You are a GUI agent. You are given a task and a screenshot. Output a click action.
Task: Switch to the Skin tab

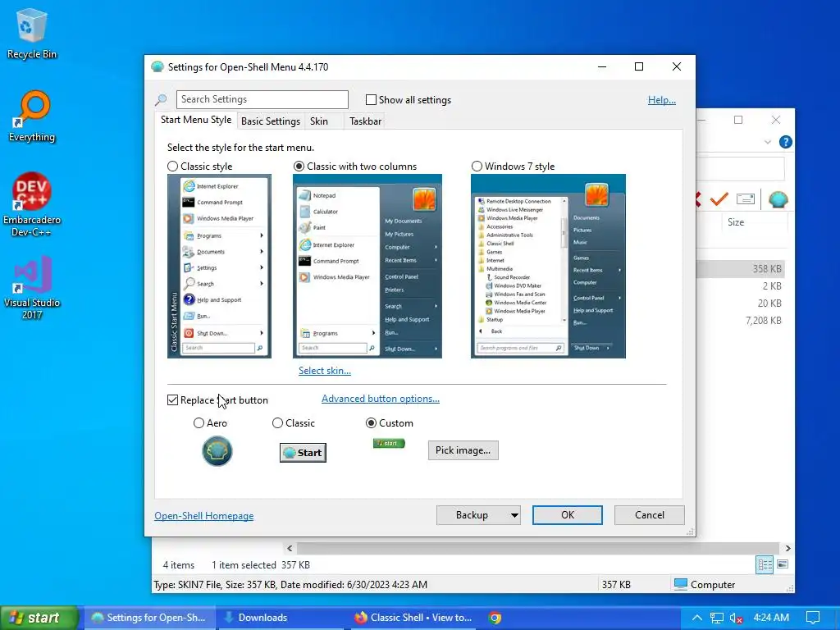point(319,121)
